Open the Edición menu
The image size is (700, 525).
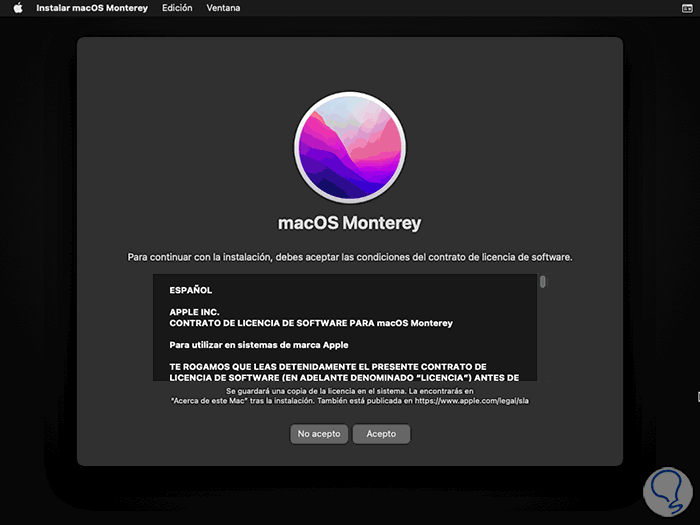coord(177,8)
